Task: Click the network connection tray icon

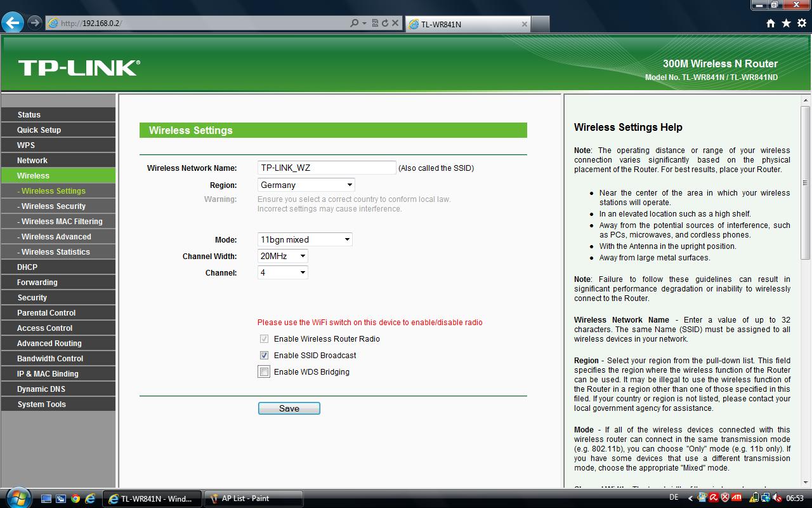Action: click(x=766, y=498)
